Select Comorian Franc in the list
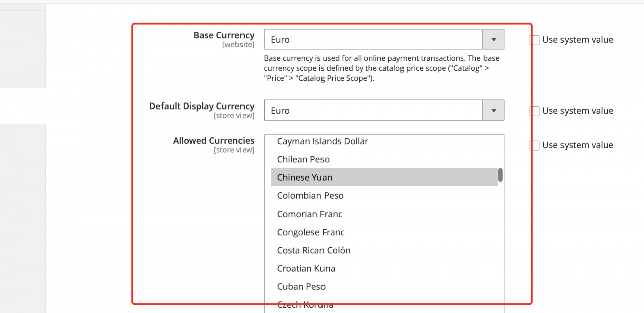The width and height of the screenshot is (644, 313). point(309,214)
